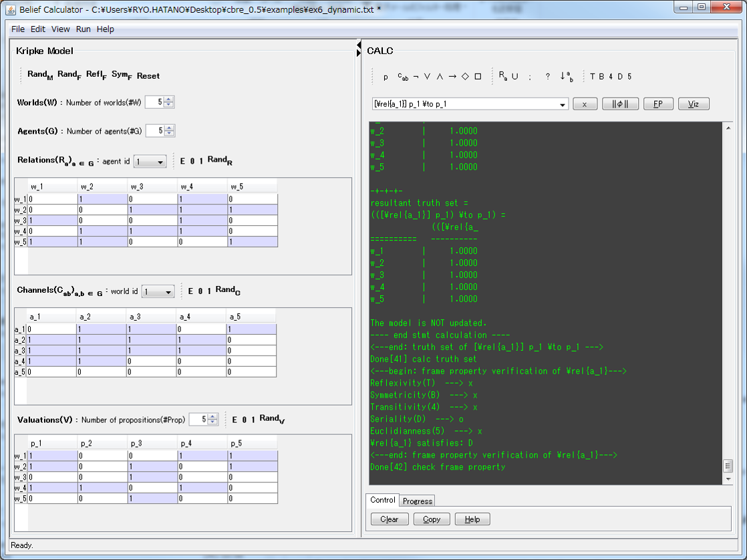
Task: Click the Viz button
Action: [693, 104]
